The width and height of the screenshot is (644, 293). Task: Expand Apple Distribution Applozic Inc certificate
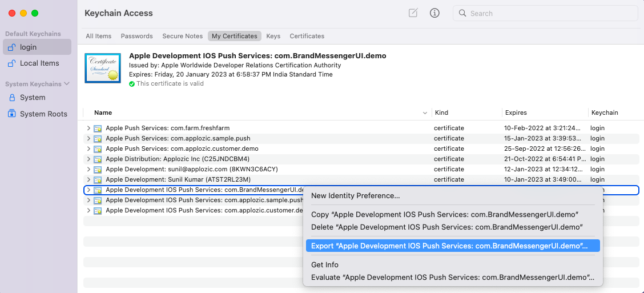coord(88,159)
